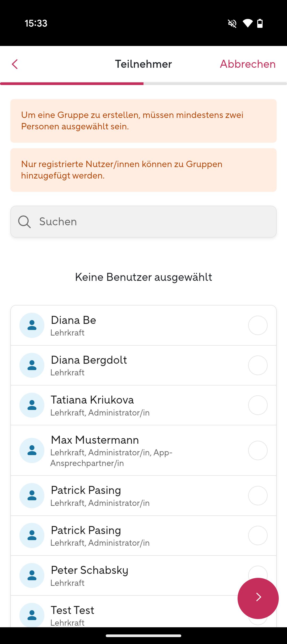
Task: Select Max Mustermann's selection circle
Action: point(258,450)
